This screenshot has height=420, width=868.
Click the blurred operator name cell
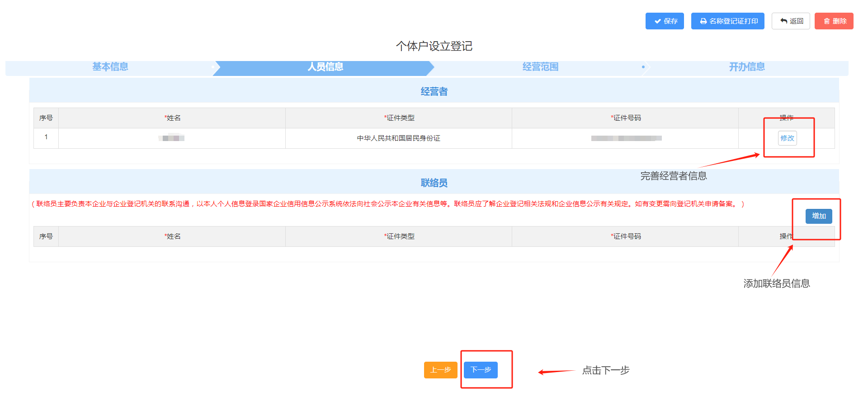[x=172, y=138]
